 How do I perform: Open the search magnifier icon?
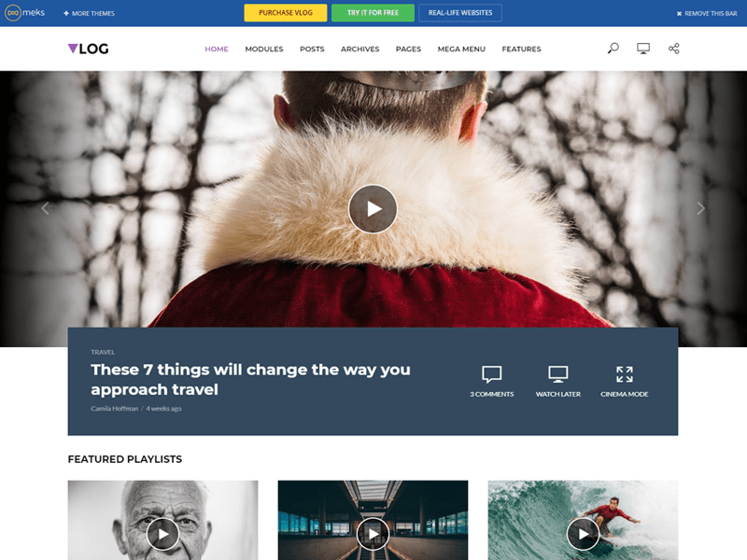[x=613, y=49]
